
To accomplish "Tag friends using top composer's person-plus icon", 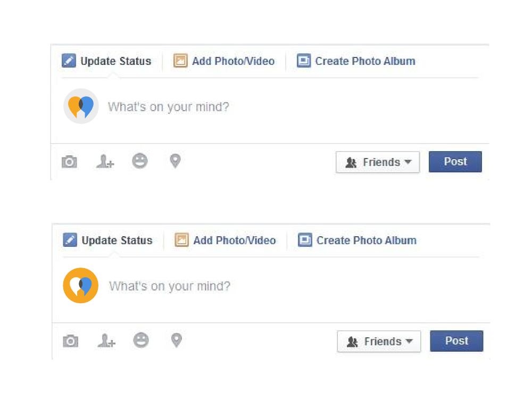I will coord(105,161).
